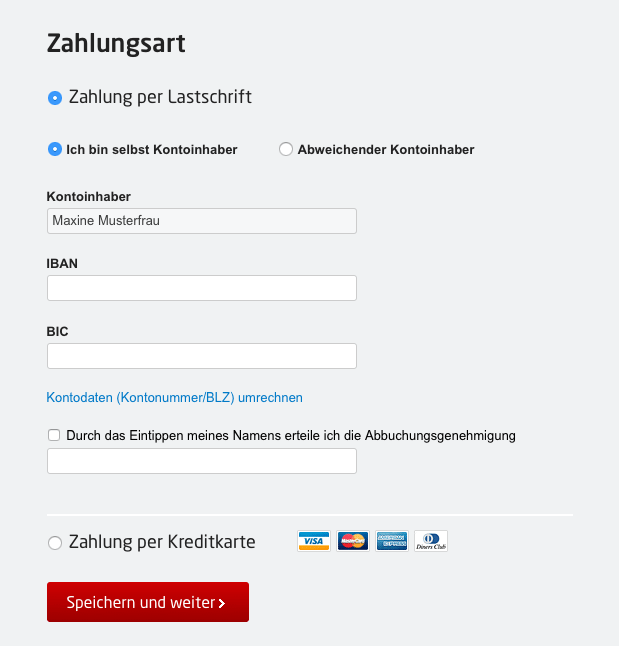This screenshot has height=646, width=619.
Task: Click into the BIC input field
Action: [201, 356]
